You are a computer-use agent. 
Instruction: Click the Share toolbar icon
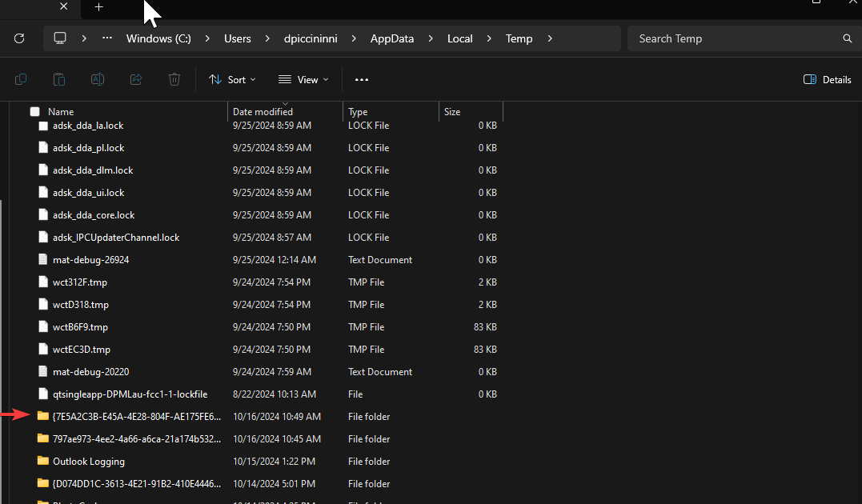coord(136,80)
